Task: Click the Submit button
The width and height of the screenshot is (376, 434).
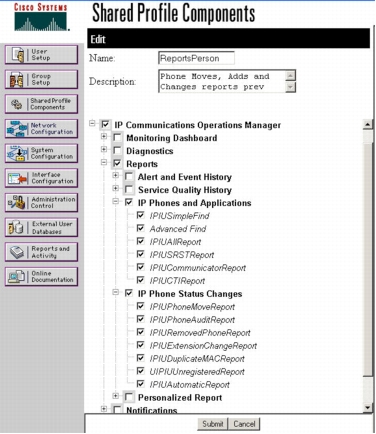Action: click(x=213, y=424)
